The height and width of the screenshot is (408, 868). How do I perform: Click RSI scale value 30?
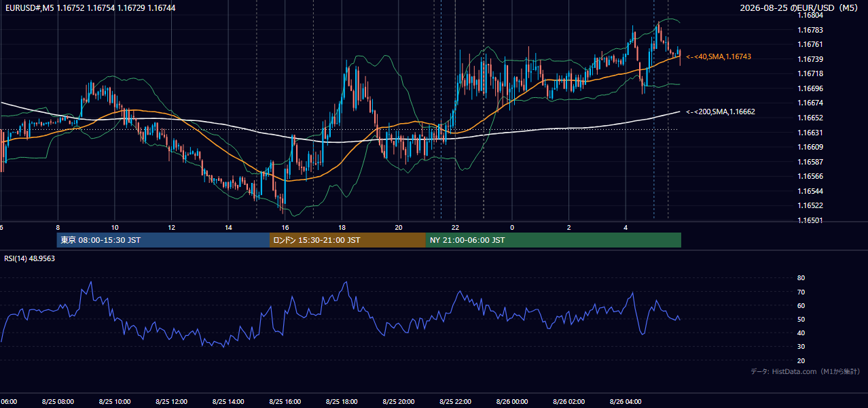(801, 347)
